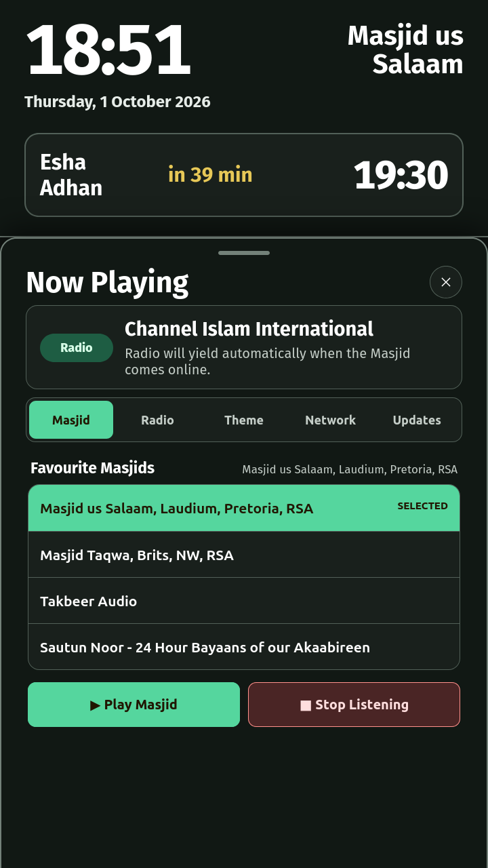Open the Network tab
The image size is (488, 868).
point(330,420)
